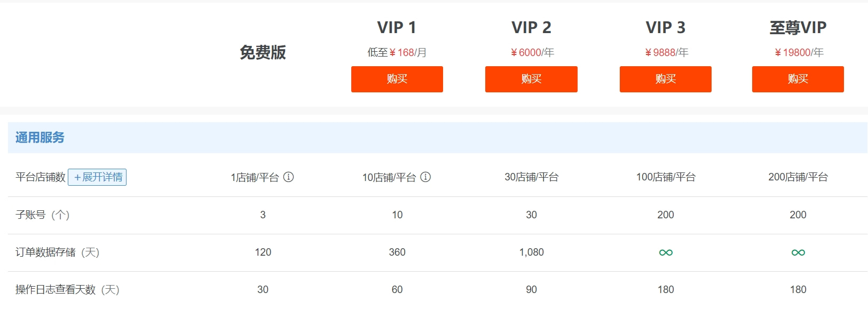Click 购买 under VIP 1
Image resolution: width=868 pixels, height=324 pixels.
pos(397,79)
